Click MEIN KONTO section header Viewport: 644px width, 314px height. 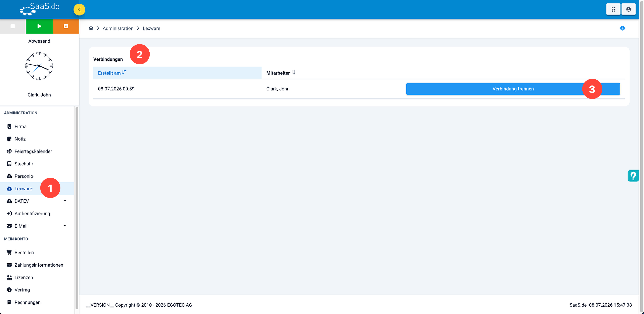click(16, 239)
